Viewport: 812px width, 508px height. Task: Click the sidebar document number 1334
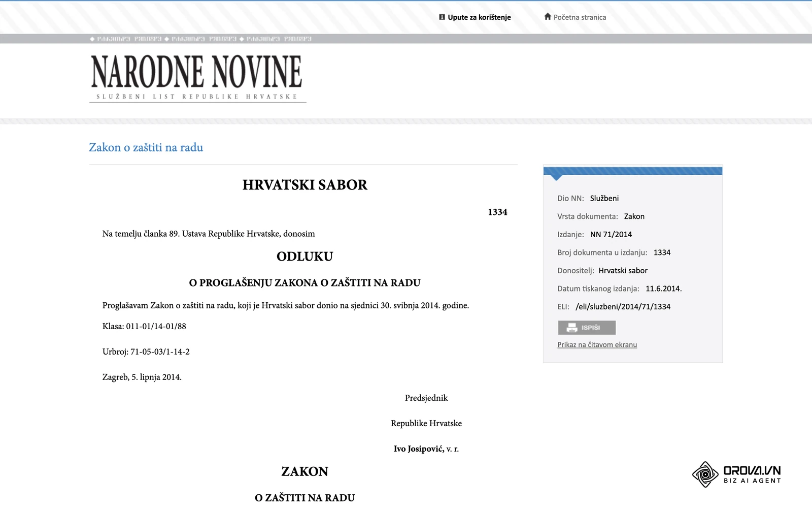pos(662,252)
